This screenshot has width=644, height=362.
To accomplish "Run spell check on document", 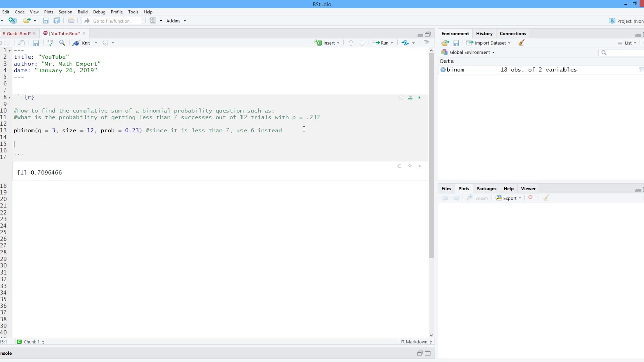I will [x=51, y=43].
